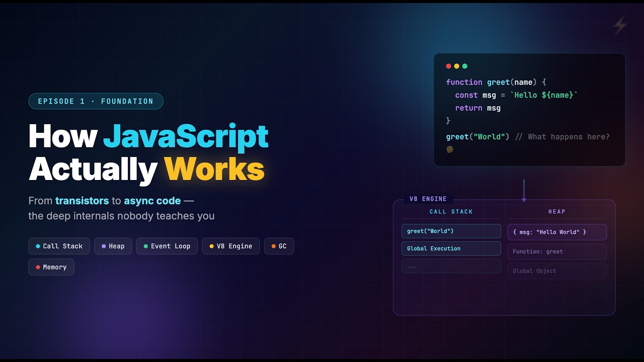Screen dimensions: 644x362
Task: Click the red dot in code window
Action: tap(449, 66)
